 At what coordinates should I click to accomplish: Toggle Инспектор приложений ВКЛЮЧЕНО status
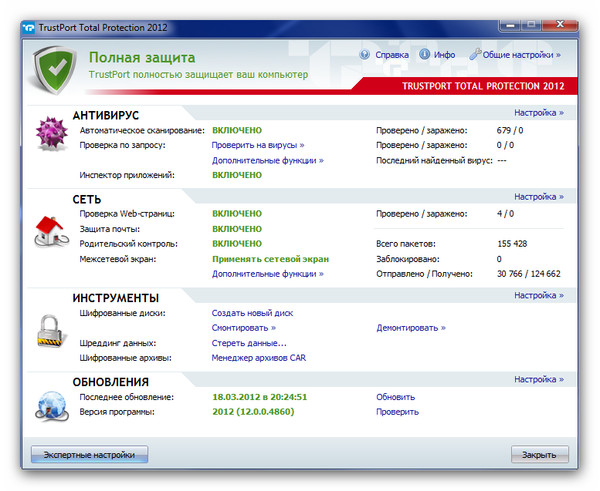[237, 175]
